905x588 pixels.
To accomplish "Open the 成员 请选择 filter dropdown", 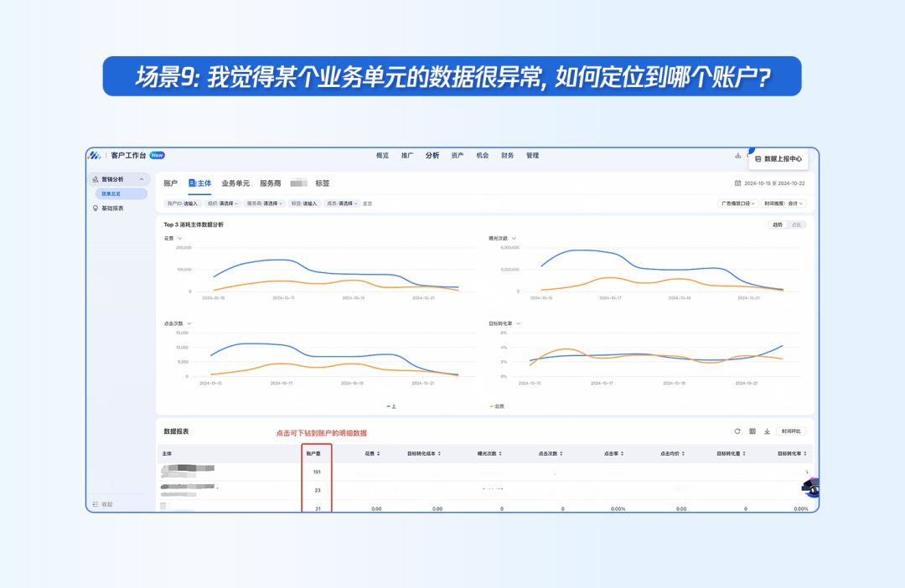I will [342, 204].
